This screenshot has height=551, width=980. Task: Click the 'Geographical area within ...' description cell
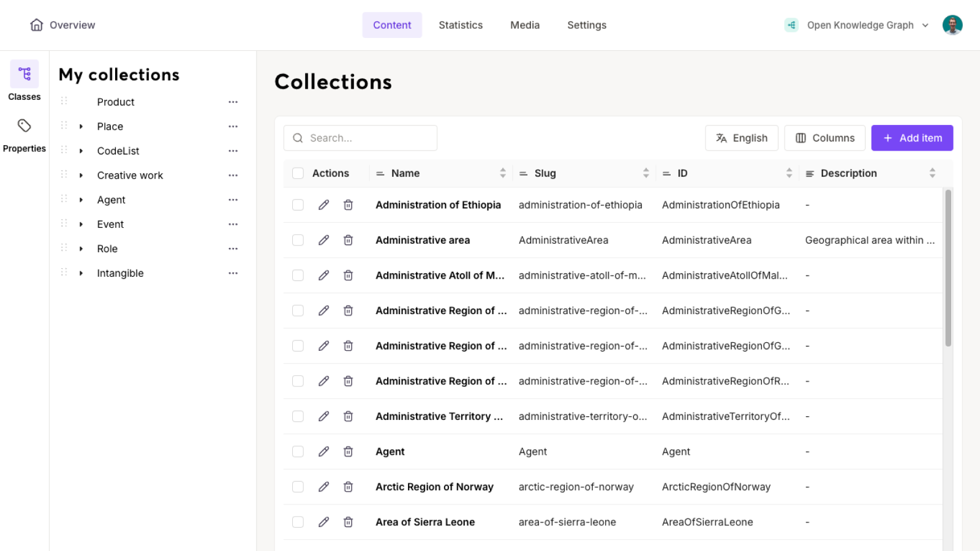pyautogui.click(x=870, y=240)
